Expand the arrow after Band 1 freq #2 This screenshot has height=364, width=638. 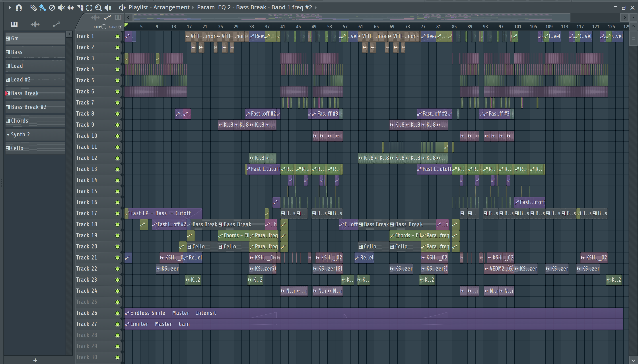coord(316,8)
